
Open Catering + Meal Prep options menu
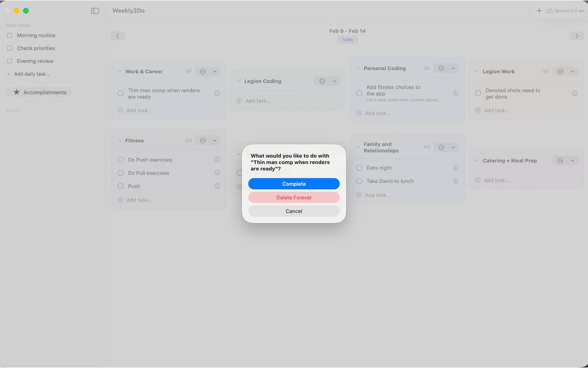pos(560,161)
